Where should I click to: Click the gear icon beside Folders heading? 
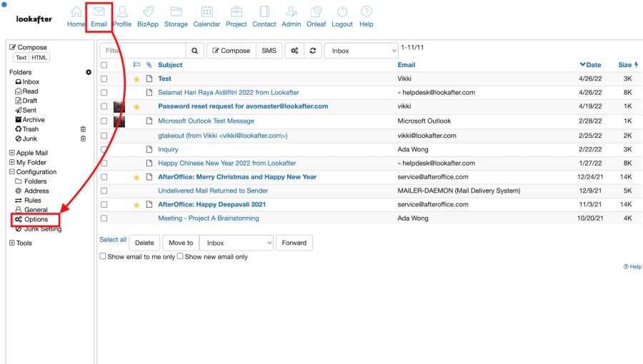click(x=89, y=72)
